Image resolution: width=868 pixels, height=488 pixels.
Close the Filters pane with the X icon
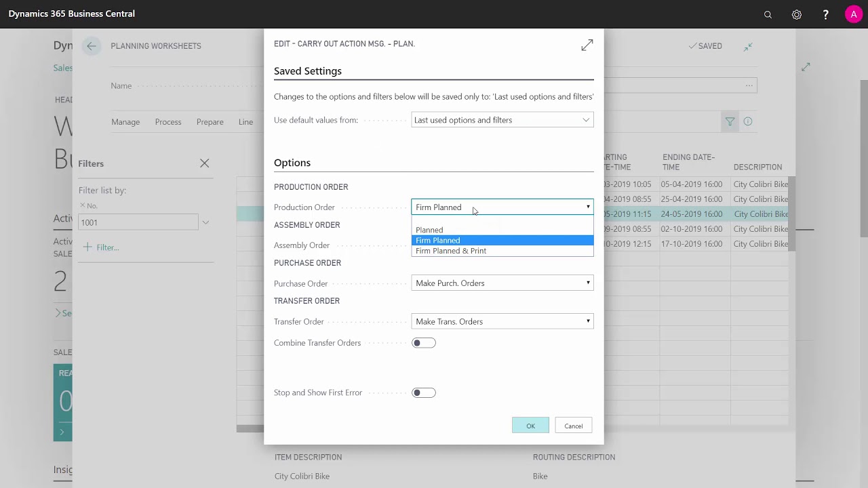point(204,163)
